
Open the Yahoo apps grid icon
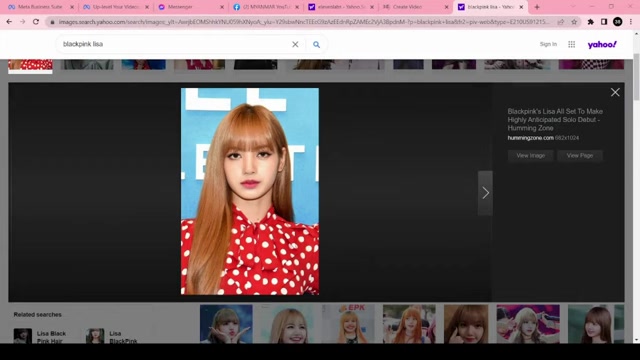(571, 44)
